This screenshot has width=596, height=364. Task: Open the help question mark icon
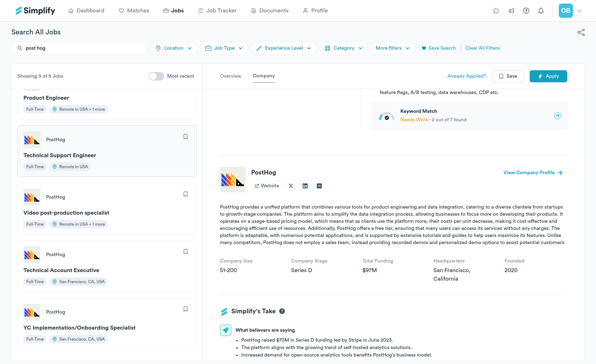526,11
